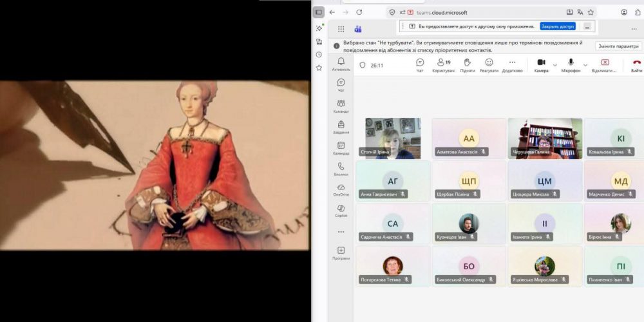This screenshot has height=322, width=644.
Task: Open Copilot in the Teams sidebar
Action: point(341,211)
